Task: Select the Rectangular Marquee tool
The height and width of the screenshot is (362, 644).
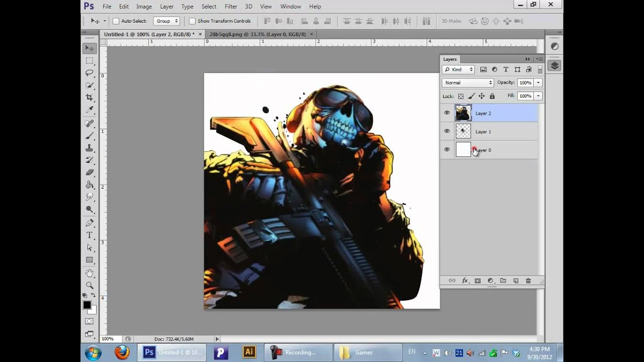Action: pyautogui.click(x=90, y=61)
